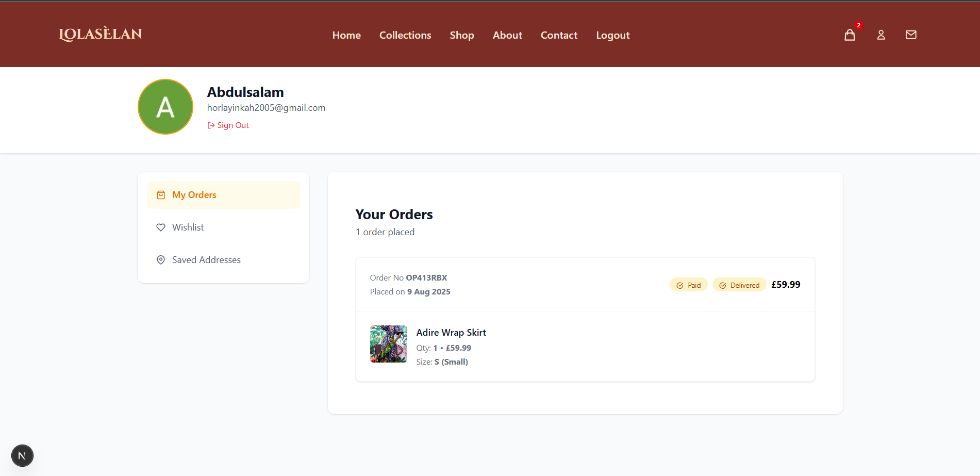Screen dimensions: 980x476
Task: Select the Saved Addresses pin icon
Action: pos(161,259)
